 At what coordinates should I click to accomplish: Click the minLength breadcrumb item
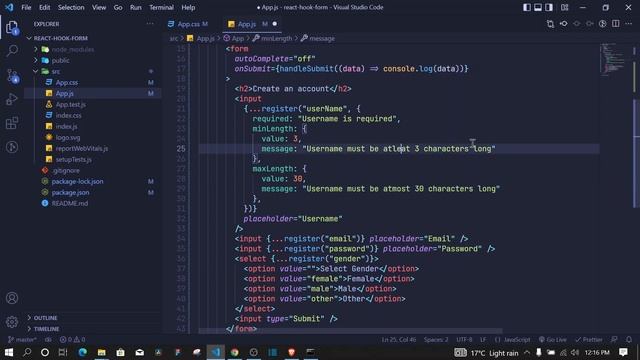tap(272, 38)
